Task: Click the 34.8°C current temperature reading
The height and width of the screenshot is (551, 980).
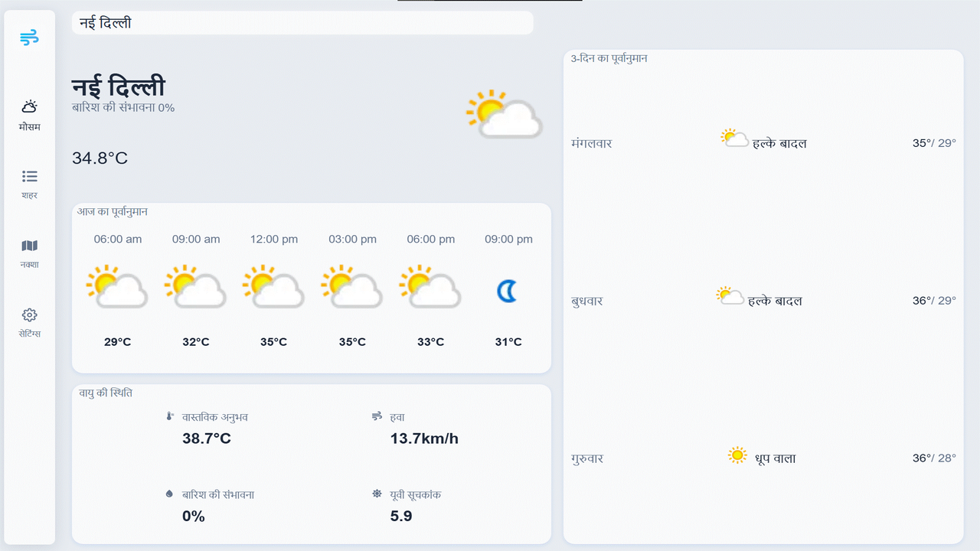Action: (100, 158)
